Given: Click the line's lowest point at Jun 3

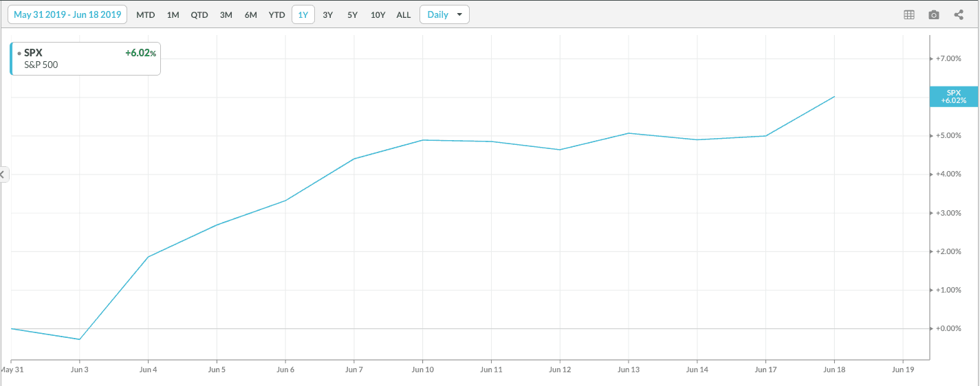Looking at the screenshot, I should click(80, 339).
